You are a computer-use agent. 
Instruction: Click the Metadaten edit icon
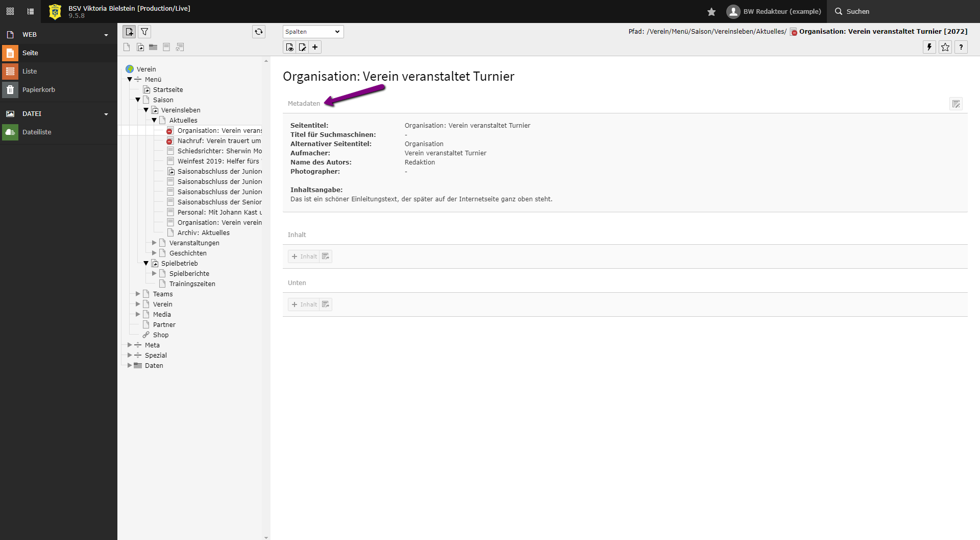955,104
